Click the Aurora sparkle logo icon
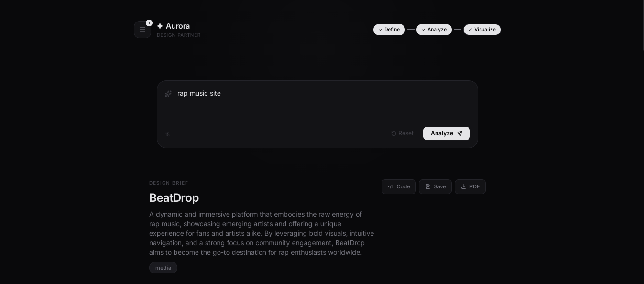Image resolution: width=644 pixels, height=284 pixels. (160, 26)
